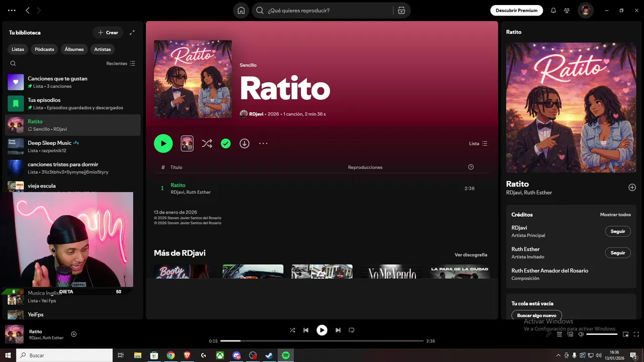This screenshot has height=362, width=644.
Task: Open Deep Sleep Music playlist
Action: click(x=73, y=146)
